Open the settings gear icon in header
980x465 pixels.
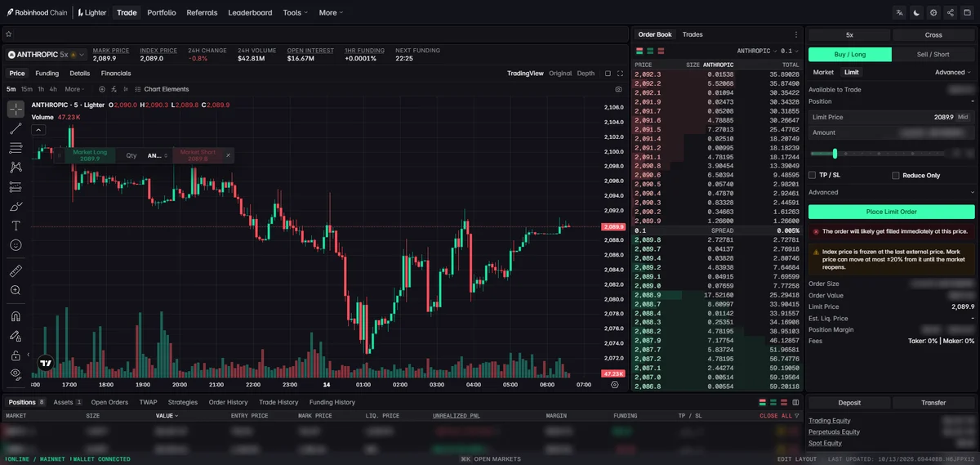tap(933, 12)
